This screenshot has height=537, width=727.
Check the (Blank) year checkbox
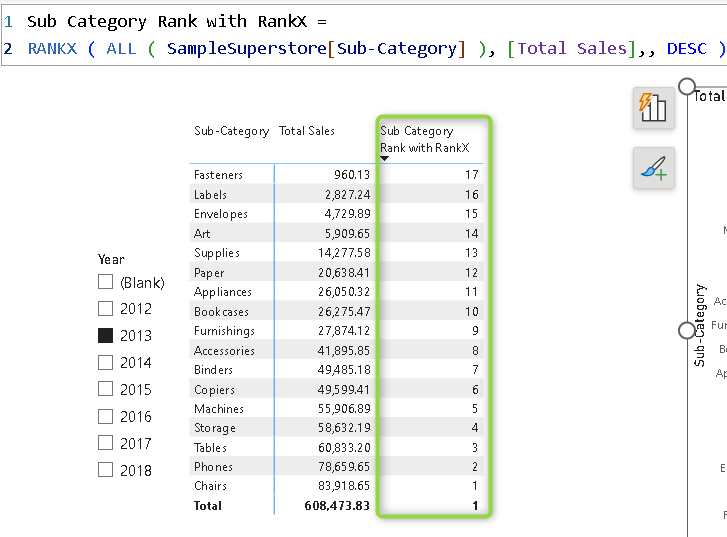tap(105, 282)
